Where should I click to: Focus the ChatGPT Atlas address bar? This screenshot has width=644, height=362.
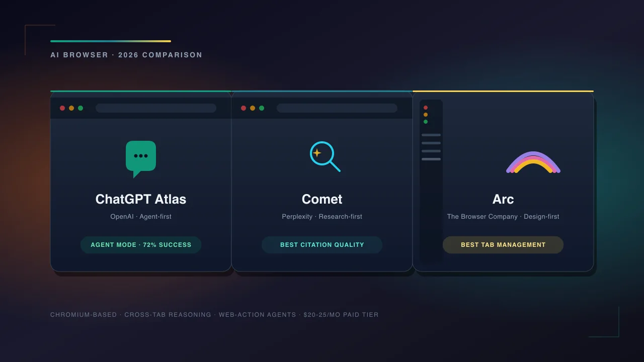click(x=156, y=108)
